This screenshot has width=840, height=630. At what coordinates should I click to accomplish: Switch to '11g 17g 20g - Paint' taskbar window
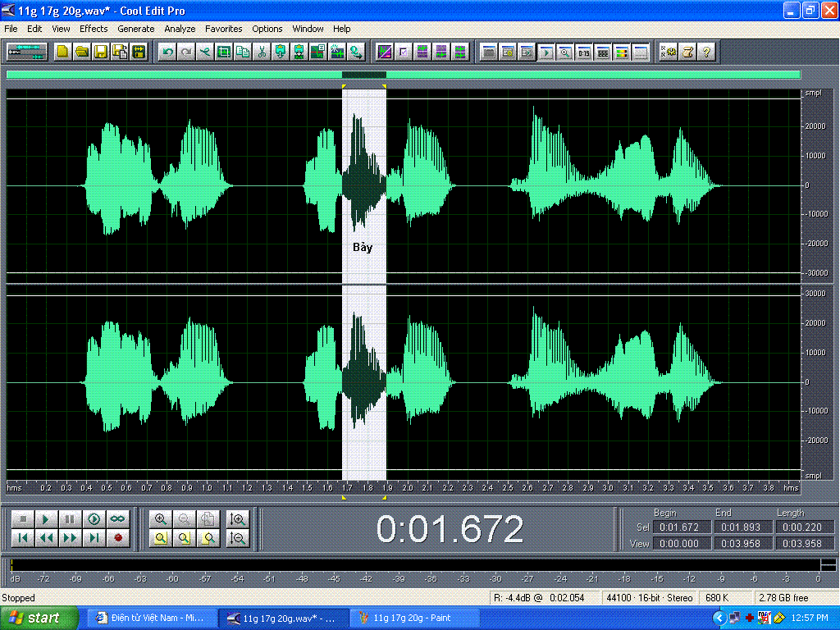click(x=413, y=618)
